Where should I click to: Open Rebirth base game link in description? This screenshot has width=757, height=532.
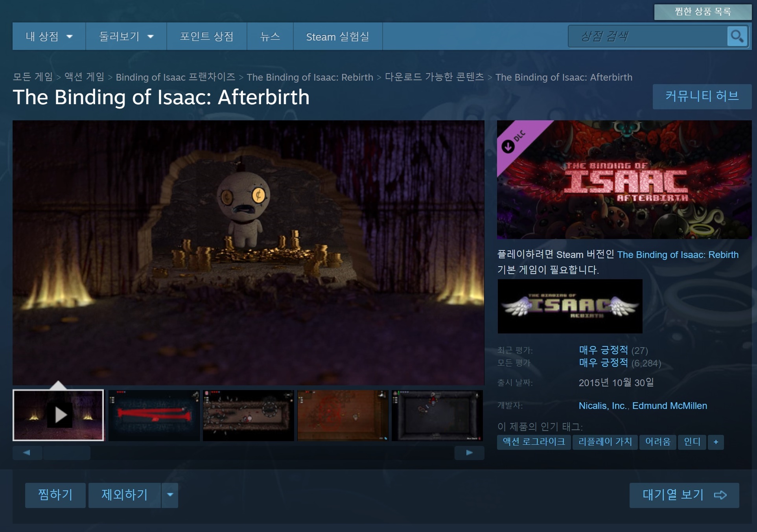click(678, 255)
